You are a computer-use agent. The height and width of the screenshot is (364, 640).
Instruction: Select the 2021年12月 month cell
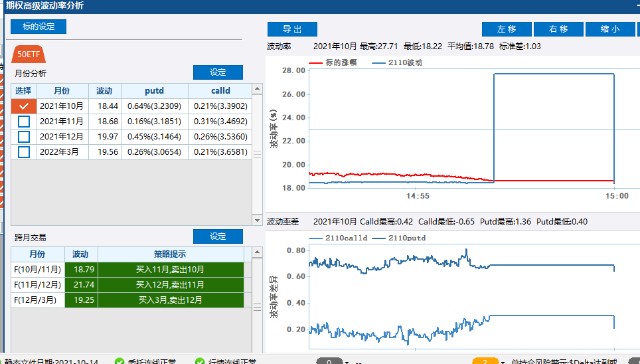coord(62,137)
